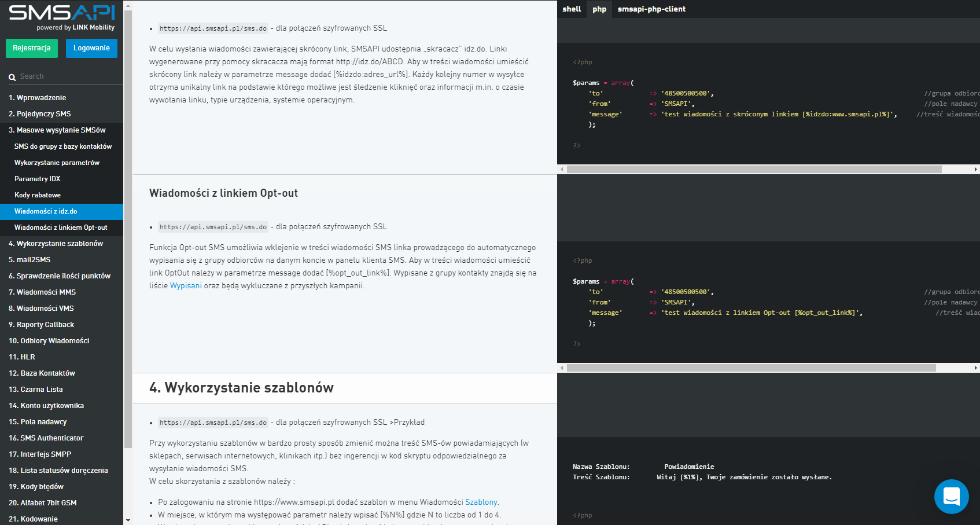The image size is (980, 525).
Task: Go to 16. SMS Authenticator section
Action: tap(61, 438)
